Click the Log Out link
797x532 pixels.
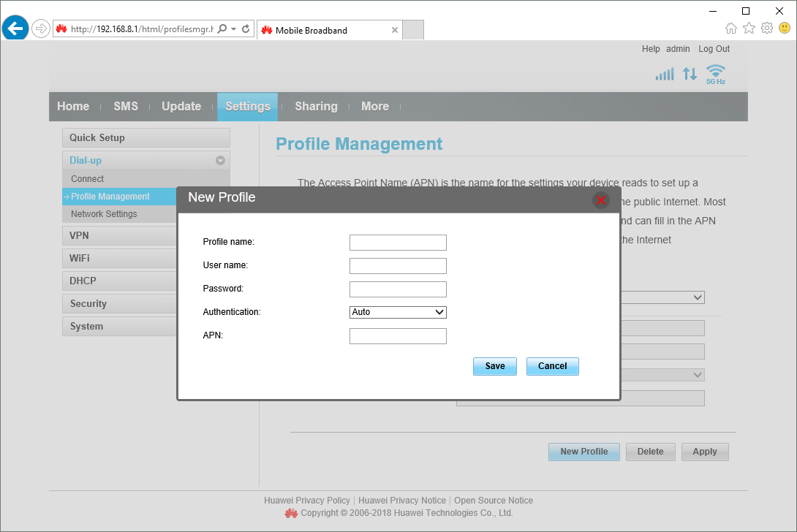click(x=714, y=49)
